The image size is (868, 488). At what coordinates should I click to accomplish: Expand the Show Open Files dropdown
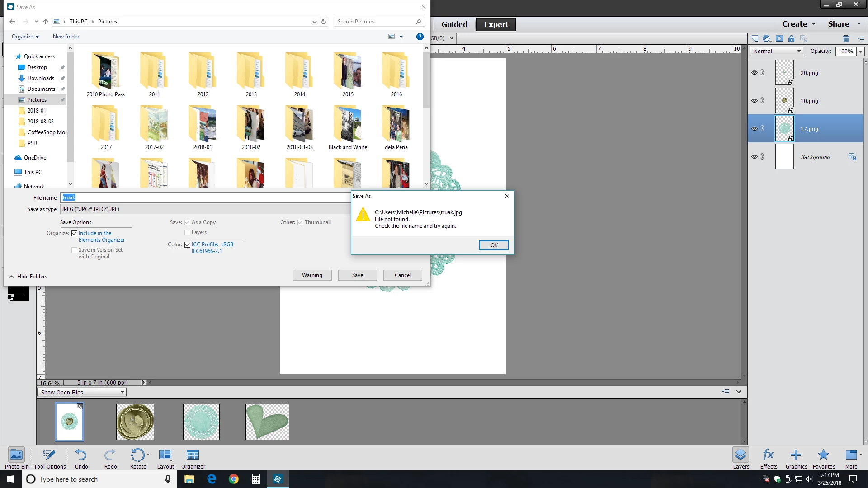[x=82, y=392]
